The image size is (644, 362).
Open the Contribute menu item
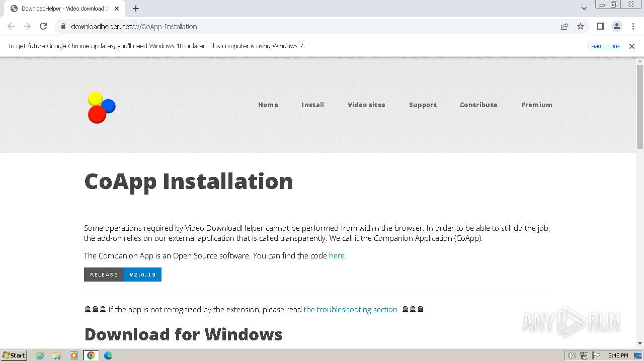coord(478,105)
